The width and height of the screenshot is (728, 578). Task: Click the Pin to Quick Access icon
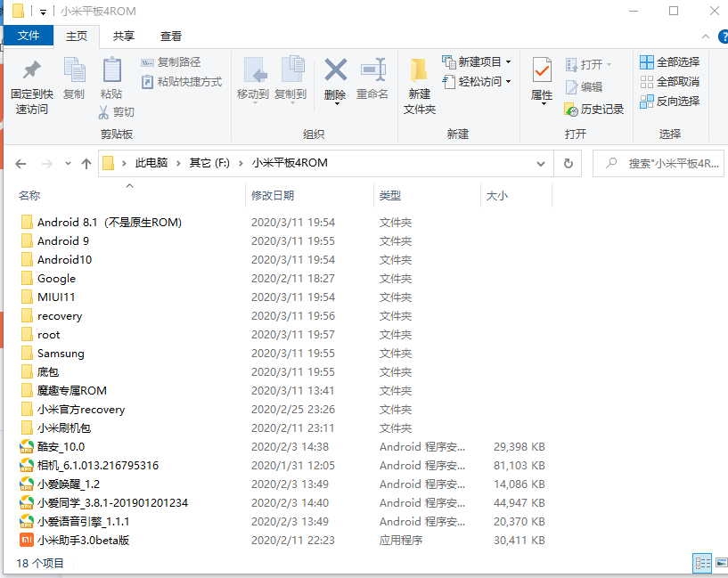[x=31, y=70]
